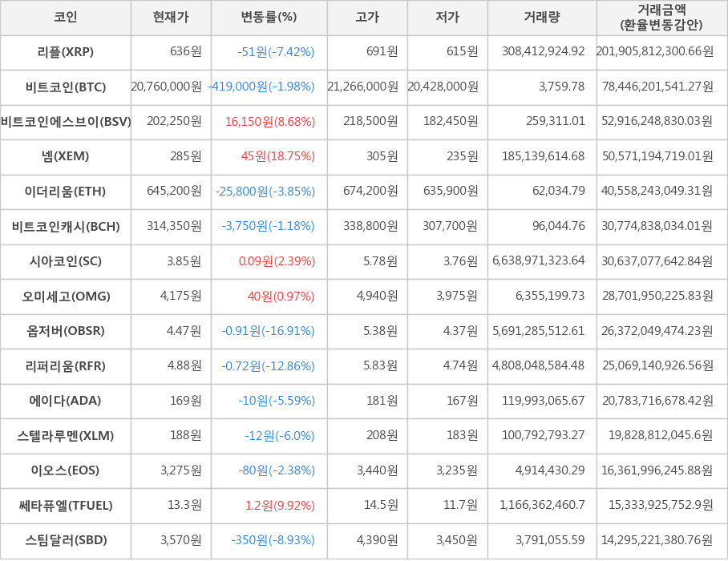Viewport: 728px width, 561px height.
Task: Open the 비트코인(BTC) coin row
Action: [66, 87]
